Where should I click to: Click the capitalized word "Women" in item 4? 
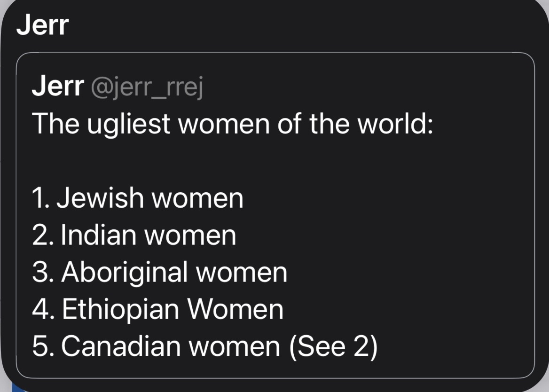(235, 309)
